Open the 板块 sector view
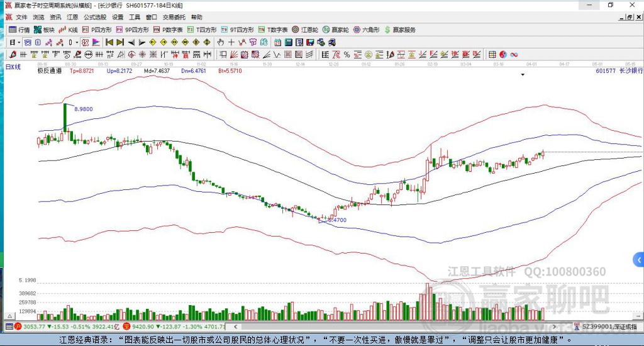Image resolution: width=644 pixels, height=346 pixels. pyautogui.click(x=44, y=30)
